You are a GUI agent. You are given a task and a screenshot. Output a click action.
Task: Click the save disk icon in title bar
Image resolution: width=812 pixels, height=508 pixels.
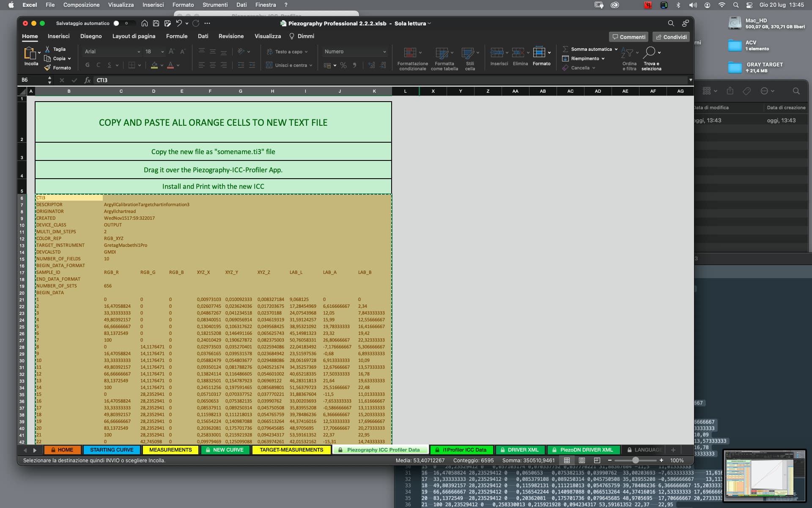pyautogui.click(x=156, y=23)
